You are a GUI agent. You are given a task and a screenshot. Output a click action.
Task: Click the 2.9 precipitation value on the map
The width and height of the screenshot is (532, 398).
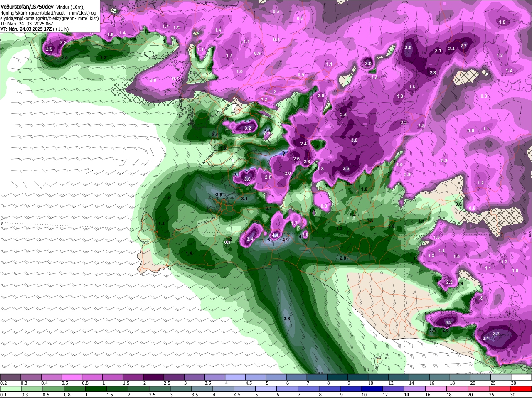pos(49,49)
